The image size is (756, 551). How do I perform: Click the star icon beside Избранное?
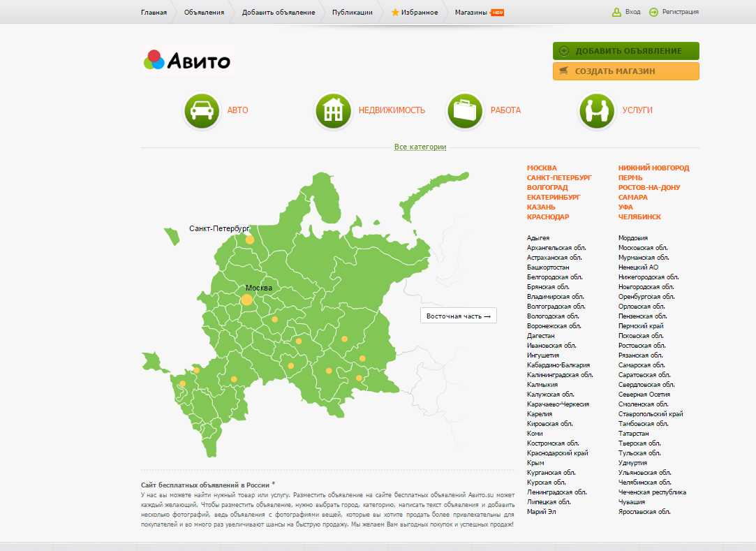[395, 12]
